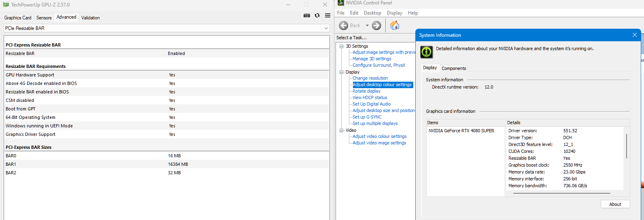644x220 pixels.
Task: Take a GPU-Z screenshot with camera icon
Action: (x=307, y=15)
